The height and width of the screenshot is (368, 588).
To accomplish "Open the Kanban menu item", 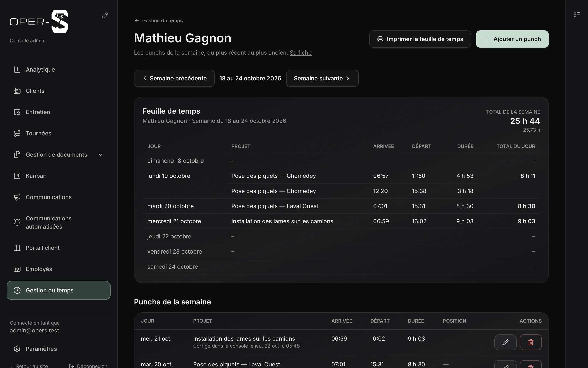I will point(58,176).
